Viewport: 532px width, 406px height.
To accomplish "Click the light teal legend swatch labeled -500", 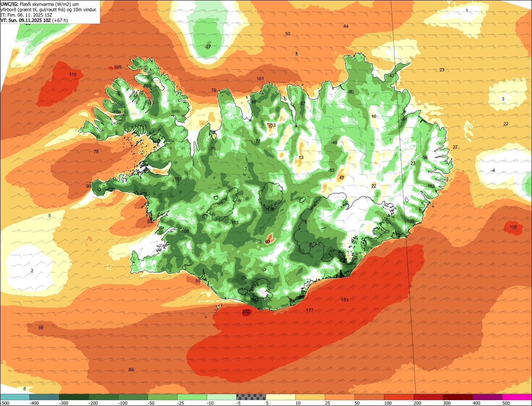I will pos(15,397).
